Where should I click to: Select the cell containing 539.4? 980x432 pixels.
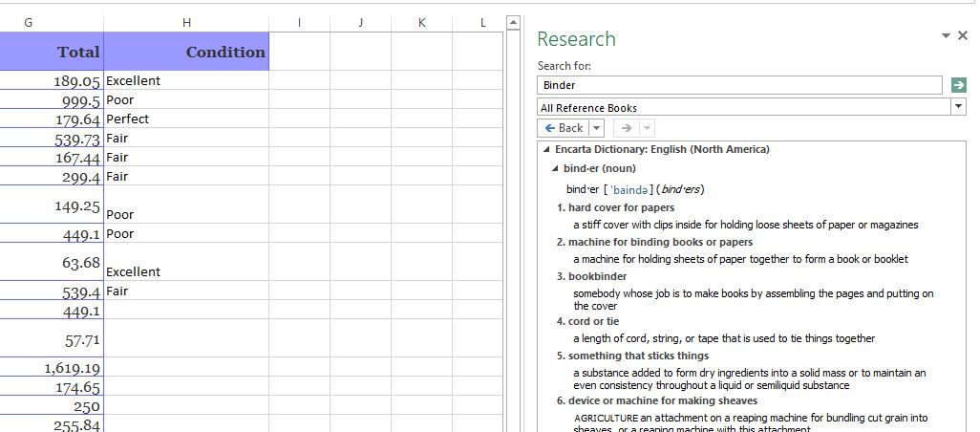coord(52,291)
